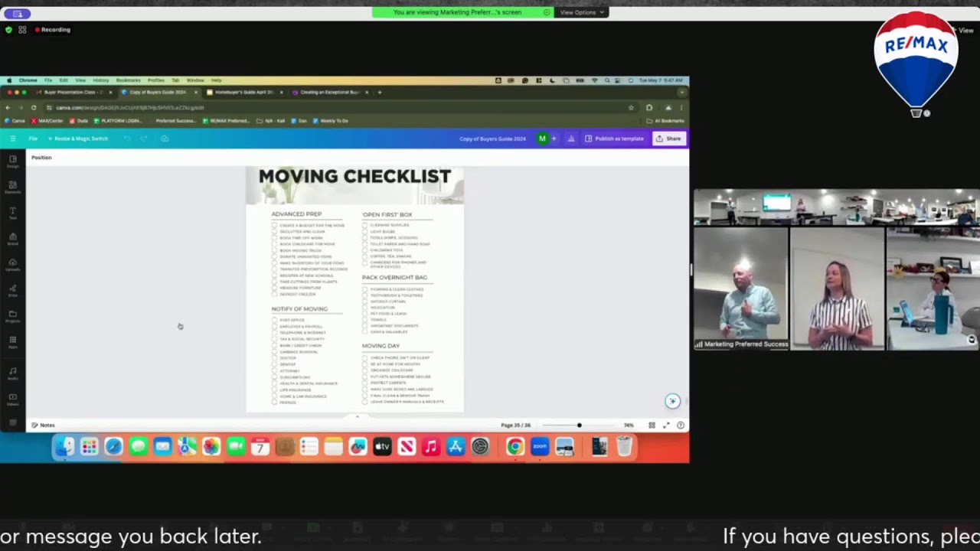Click the Share button in Canva
Screen dimensions: 980x551
point(668,139)
